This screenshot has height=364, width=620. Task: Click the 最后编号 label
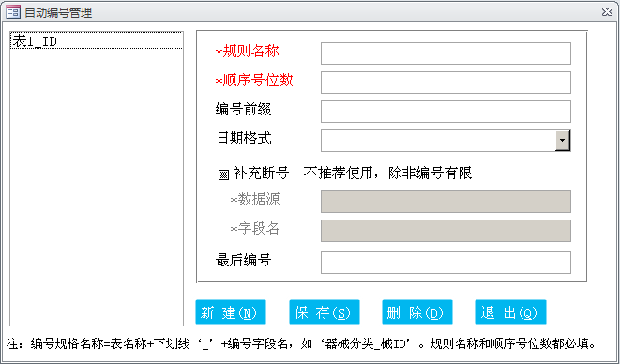pyautogui.click(x=243, y=261)
